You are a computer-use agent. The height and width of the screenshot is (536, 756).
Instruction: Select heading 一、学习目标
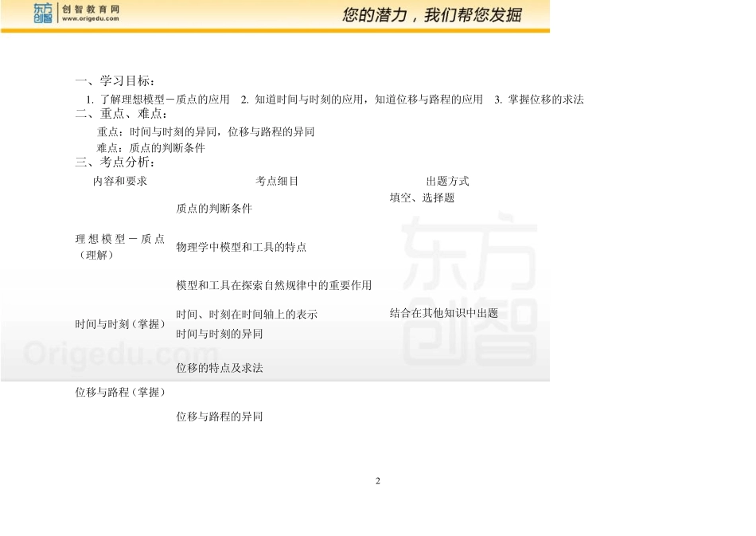pyautogui.click(x=115, y=81)
